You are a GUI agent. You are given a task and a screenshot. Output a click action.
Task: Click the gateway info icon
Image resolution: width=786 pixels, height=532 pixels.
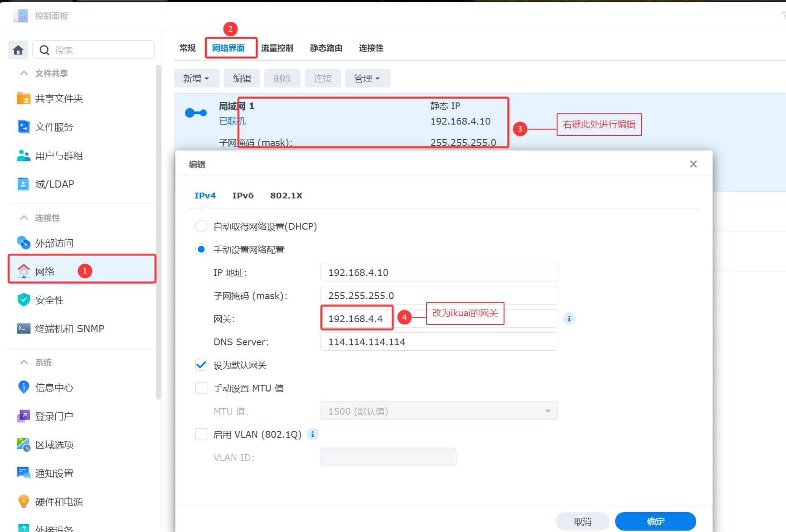pyautogui.click(x=569, y=319)
